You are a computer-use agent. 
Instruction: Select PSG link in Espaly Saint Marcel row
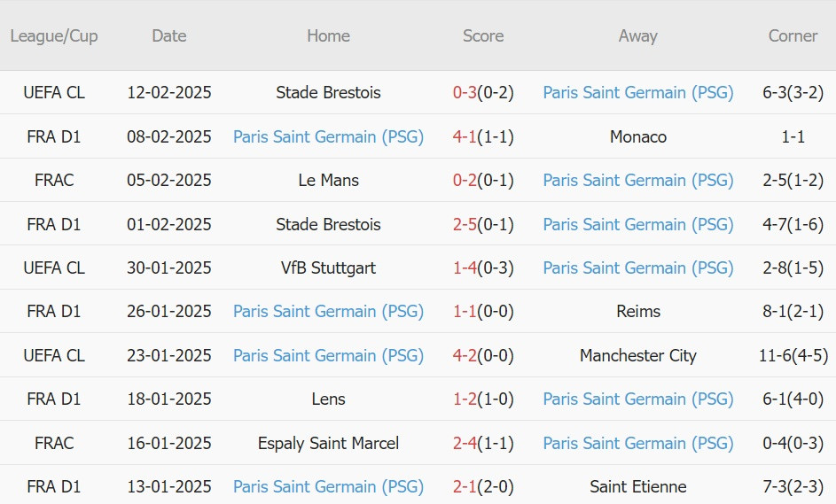coord(637,443)
